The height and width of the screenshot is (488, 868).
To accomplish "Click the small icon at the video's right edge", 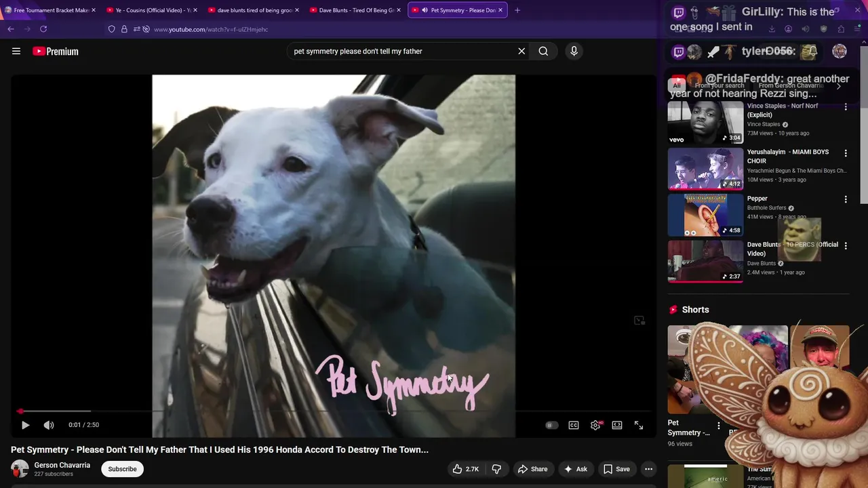I will pos(639,320).
